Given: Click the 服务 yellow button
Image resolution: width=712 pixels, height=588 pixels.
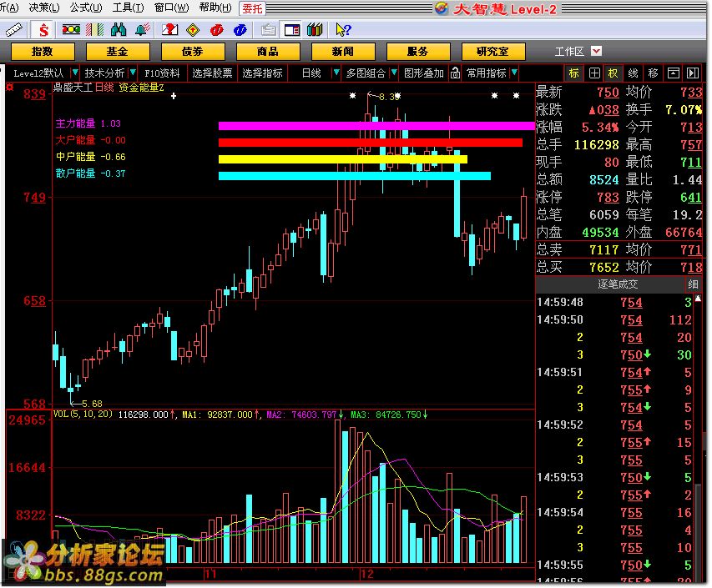Looking at the screenshot, I should click(x=417, y=51).
